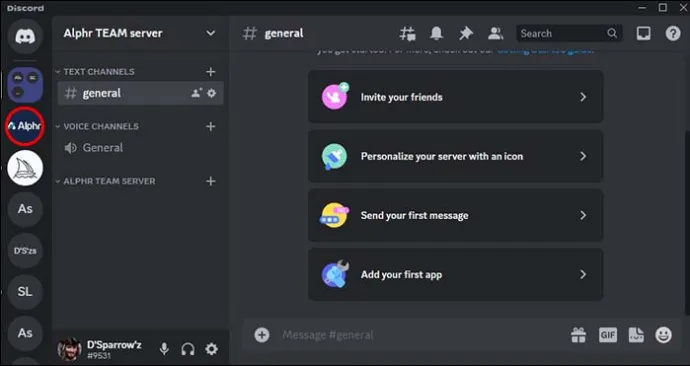Image resolution: width=690 pixels, height=366 pixels.
Task: Open User Settings gear icon
Action: click(x=212, y=349)
